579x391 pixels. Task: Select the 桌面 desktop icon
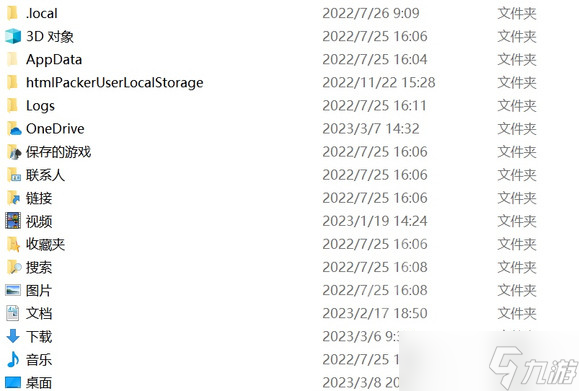click(x=13, y=383)
